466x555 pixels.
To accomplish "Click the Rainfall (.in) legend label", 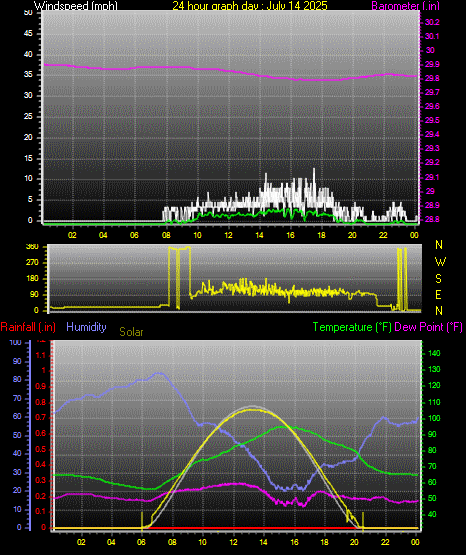I will [x=28, y=327].
